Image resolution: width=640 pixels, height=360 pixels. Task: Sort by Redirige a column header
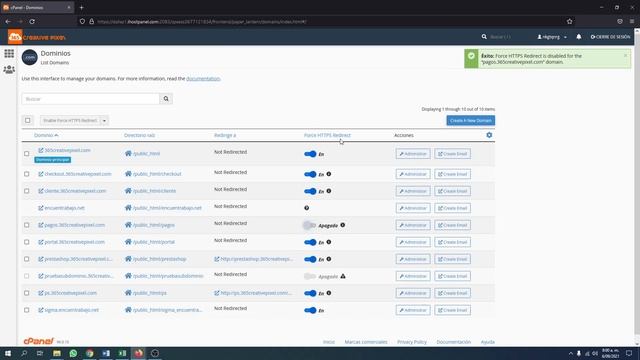[x=225, y=135]
